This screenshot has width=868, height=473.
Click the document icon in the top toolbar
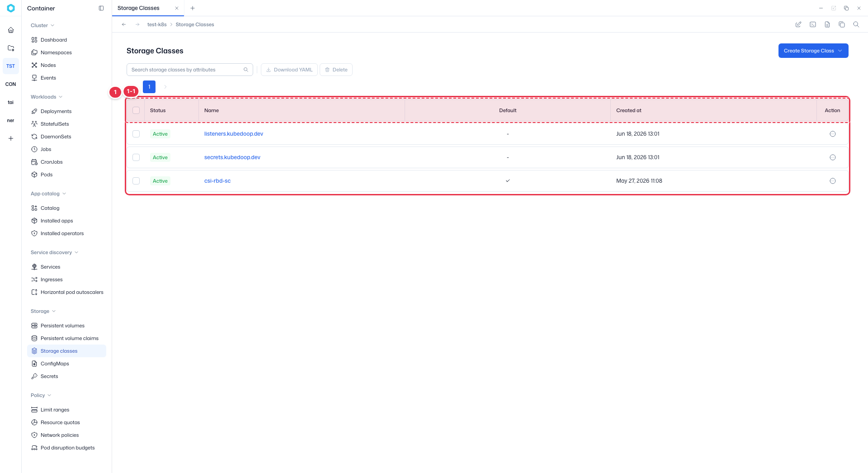(827, 24)
